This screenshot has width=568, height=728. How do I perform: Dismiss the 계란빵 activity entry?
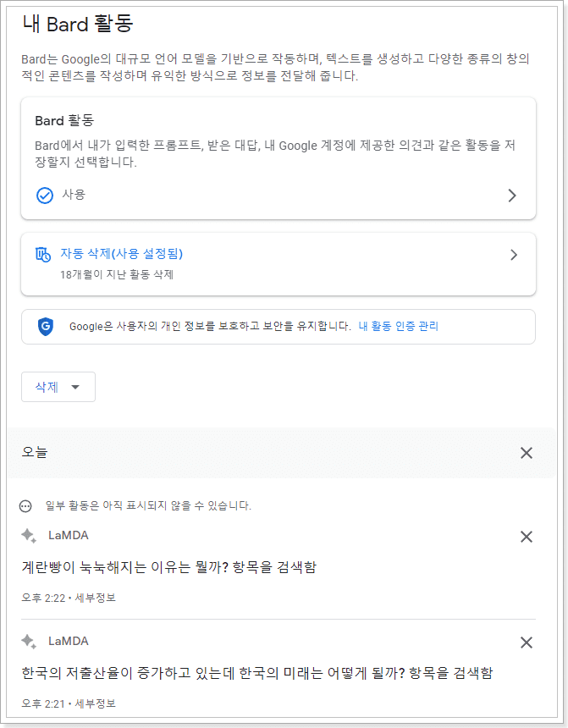(x=526, y=536)
